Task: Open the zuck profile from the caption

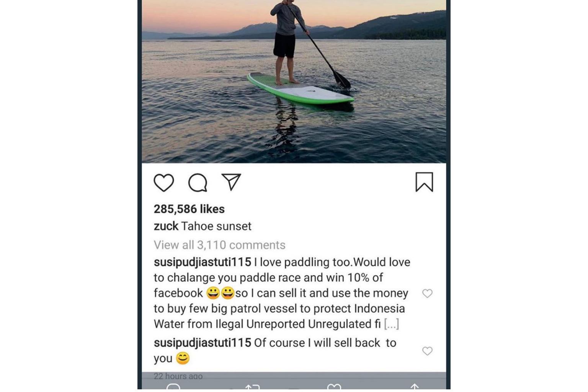Action: click(166, 226)
